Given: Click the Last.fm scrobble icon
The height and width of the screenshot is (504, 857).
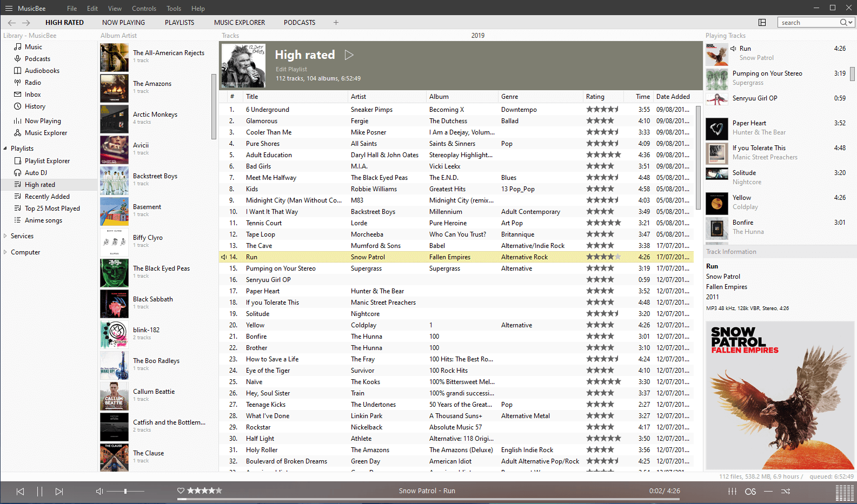Looking at the screenshot, I should [750, 491].
